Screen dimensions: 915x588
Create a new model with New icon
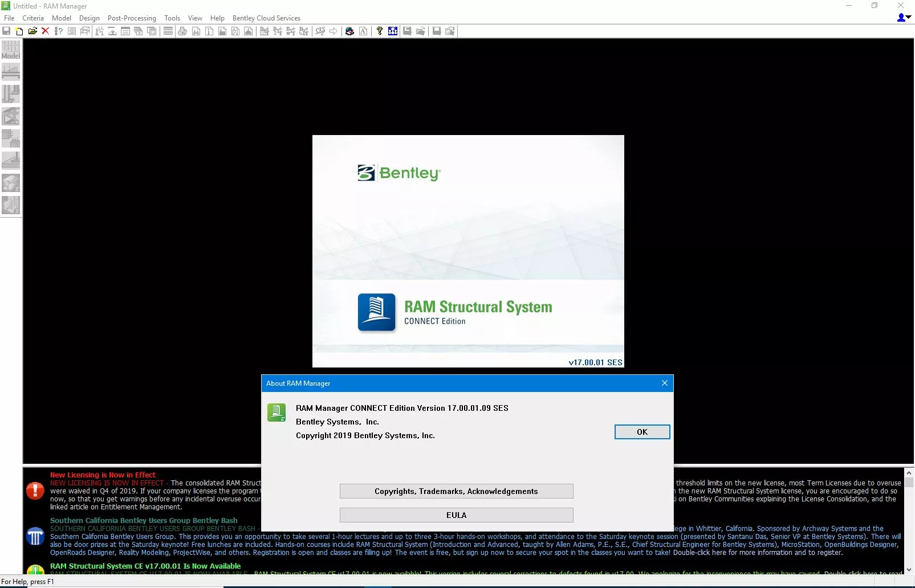19,31
